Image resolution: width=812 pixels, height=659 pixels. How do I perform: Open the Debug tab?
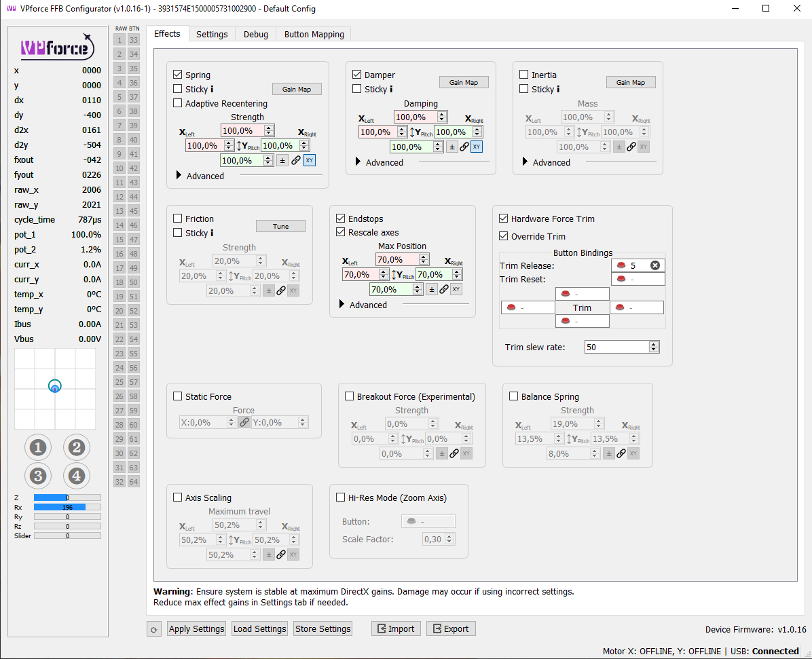click(256, 34)
